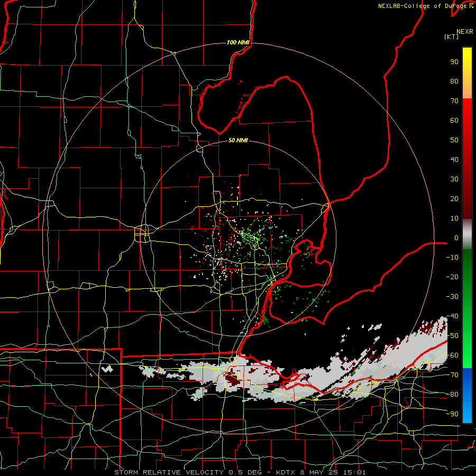The height and width of the screenshot is (476, 476).
Task: Click the 0.5 DEG elevation angle text
Action: pyautogui.click(x=246, y=472)
